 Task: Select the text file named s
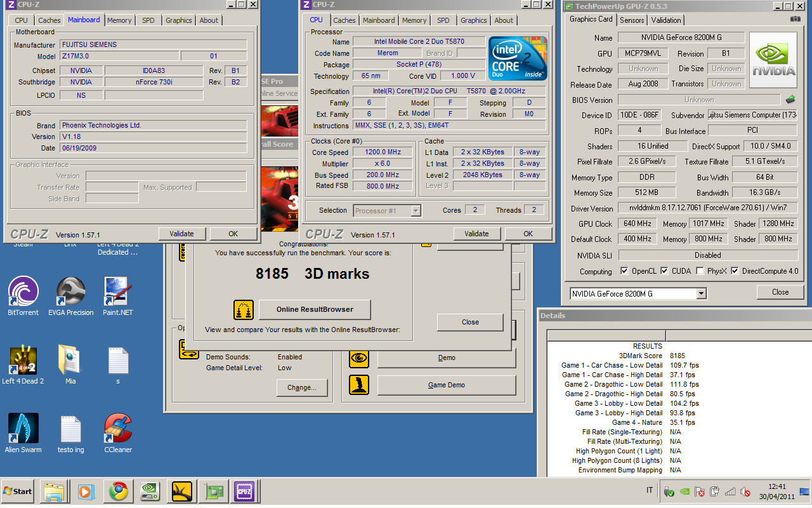click(118, 365)
